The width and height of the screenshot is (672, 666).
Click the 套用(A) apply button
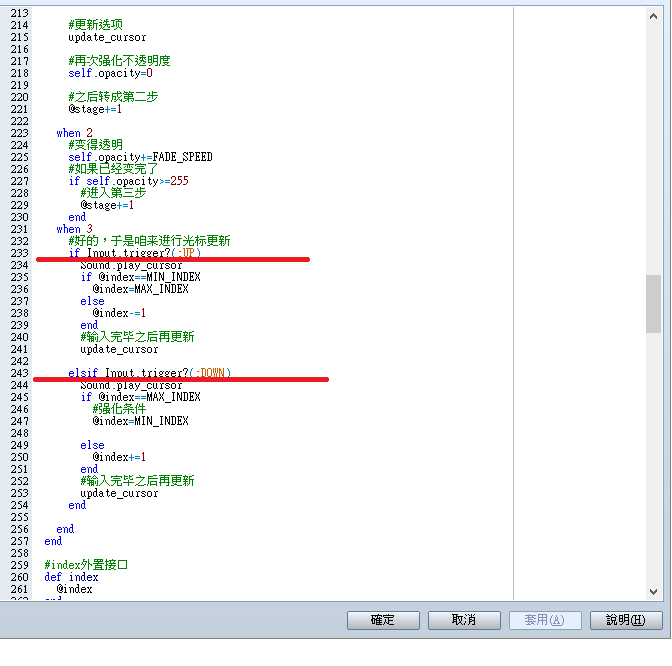click(x=545, y=620)
